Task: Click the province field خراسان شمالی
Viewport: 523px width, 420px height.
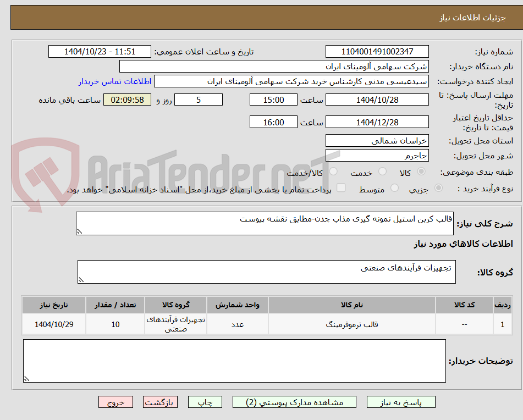Action: tap(377, 141)
